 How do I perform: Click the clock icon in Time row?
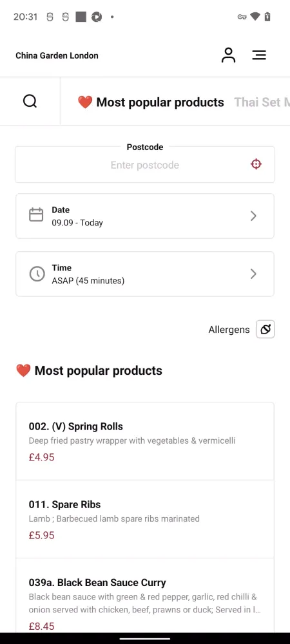click(37, 274)
